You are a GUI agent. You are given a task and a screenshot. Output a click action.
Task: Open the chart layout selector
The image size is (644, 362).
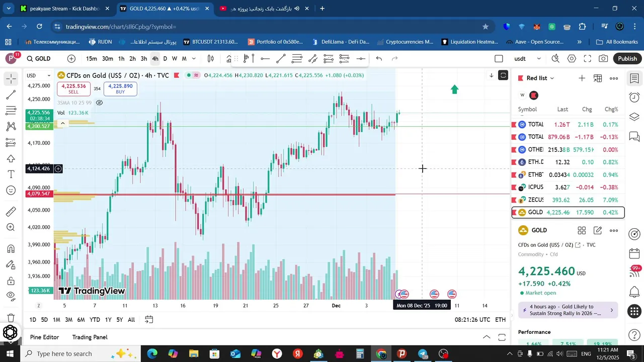click(499, 59)
